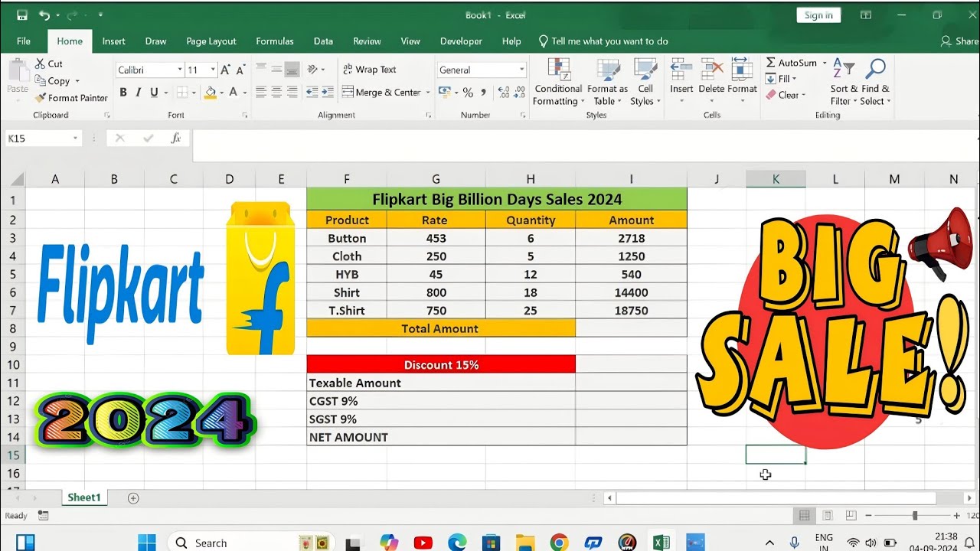Screen dimensions: 980x551
Task: Expand the Name Box dropdown arrow
Action: (75, 139)
